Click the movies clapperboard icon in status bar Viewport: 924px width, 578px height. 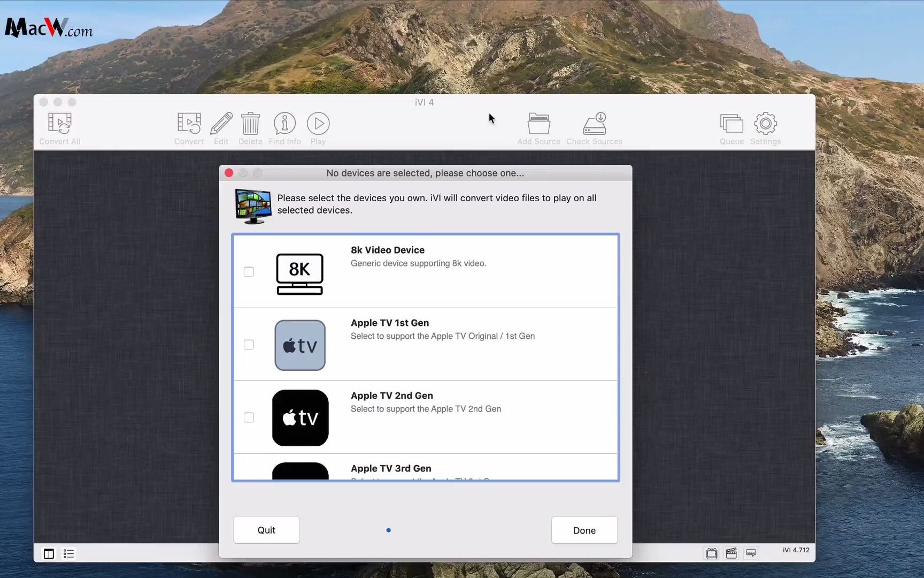731,553
